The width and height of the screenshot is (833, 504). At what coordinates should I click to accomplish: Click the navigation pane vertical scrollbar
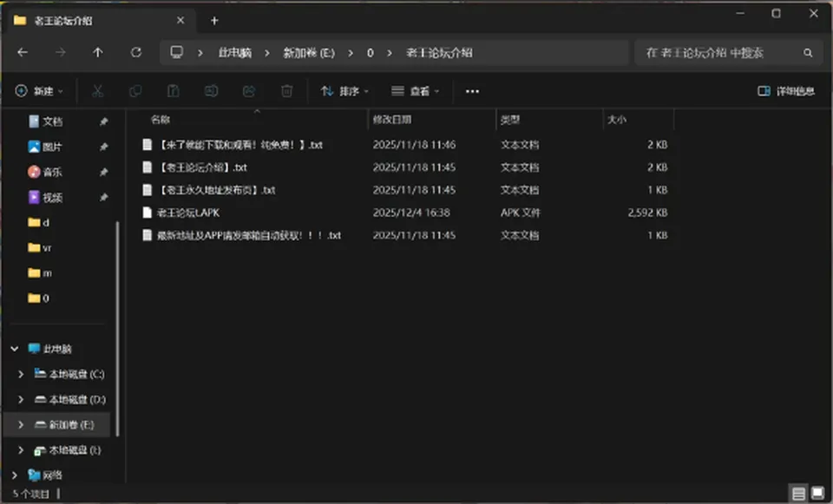117,328
